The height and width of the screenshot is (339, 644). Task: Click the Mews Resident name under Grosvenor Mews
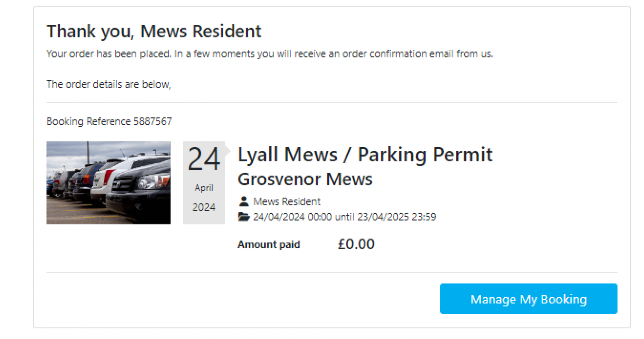[x=287, y=202]
